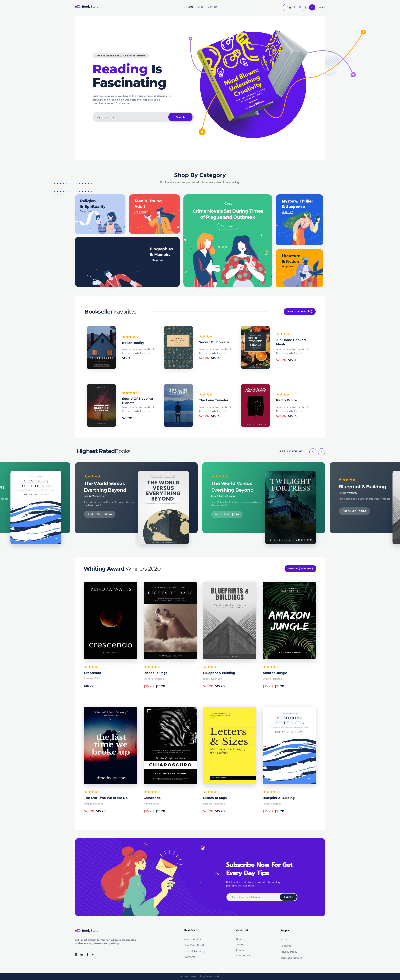Open the Instagram icon in the footer
Image resolution: width=400 pixels, height=980 pixels.
(x=76, y=954)
